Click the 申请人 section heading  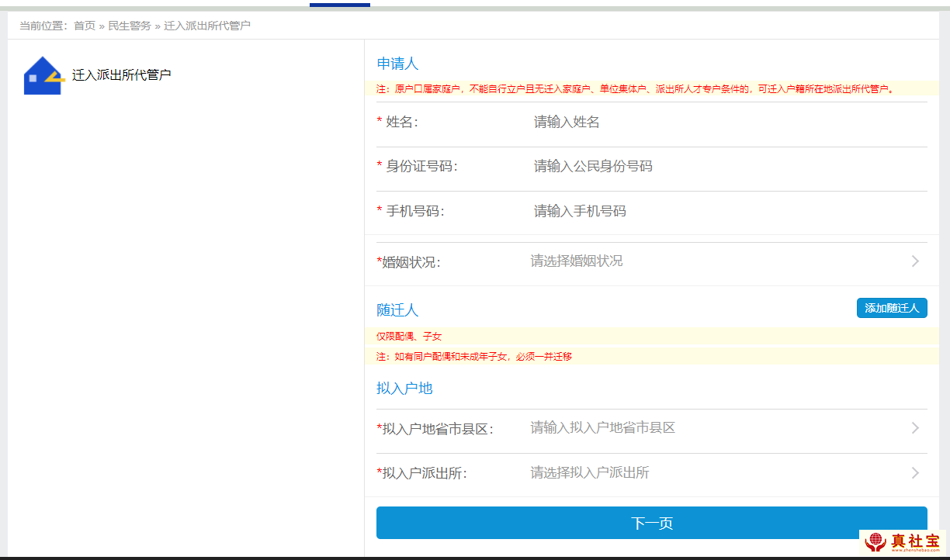397,64
